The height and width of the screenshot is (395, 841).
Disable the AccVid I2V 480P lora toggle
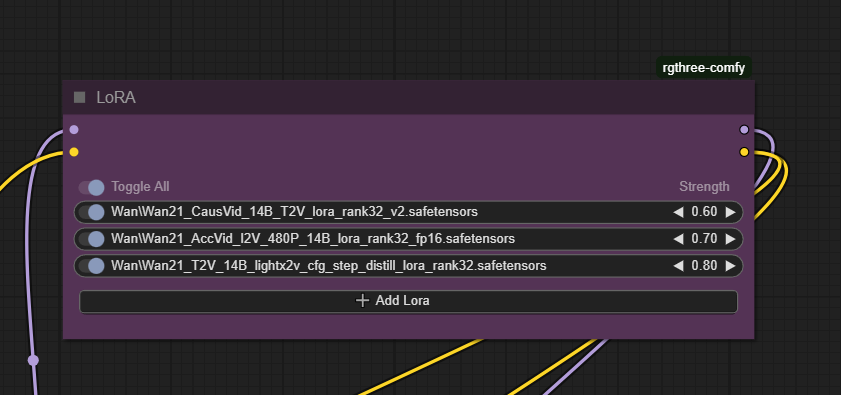pyautogui.click(x=91, y=239)
